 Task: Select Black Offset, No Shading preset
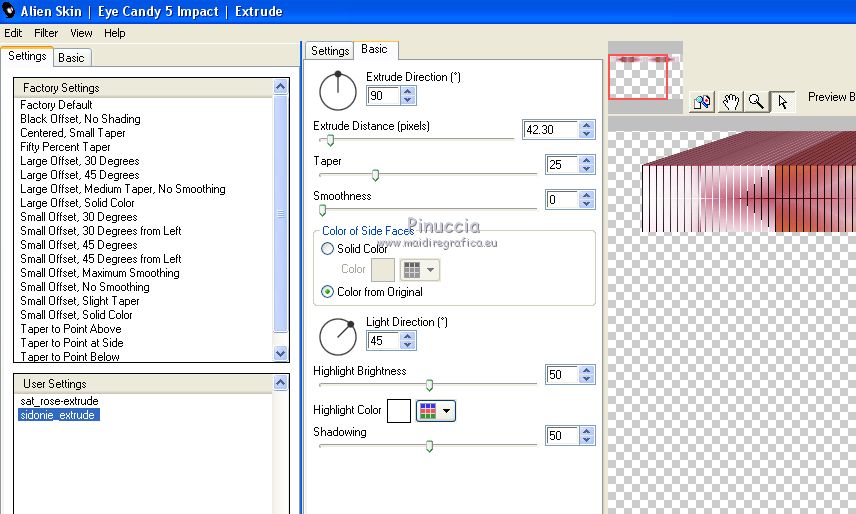[80, 119]
